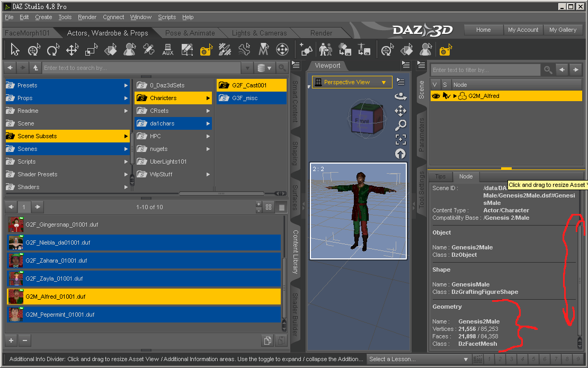Switch to Lights & Cameras tab
The image size is (588, 368).
pos(259,33)
